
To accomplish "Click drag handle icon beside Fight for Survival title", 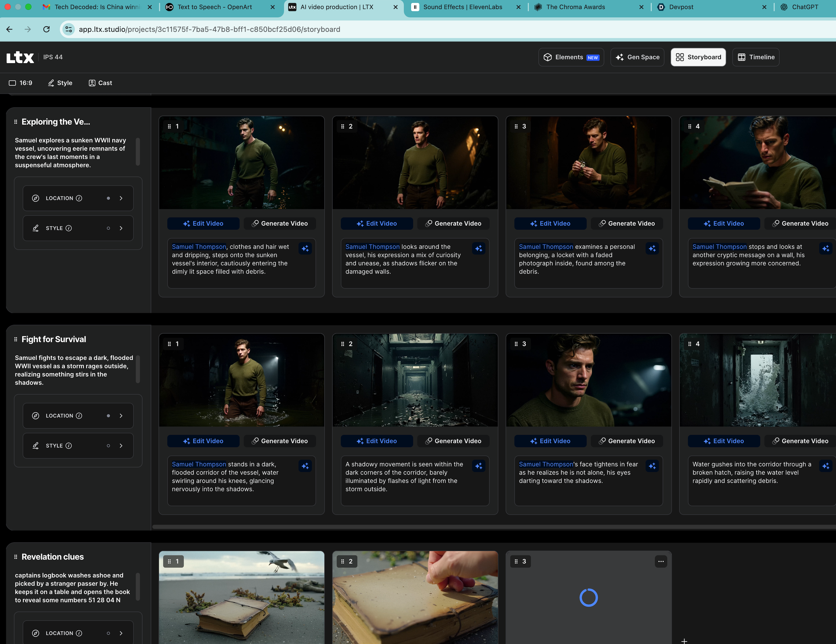I will coord(16,339).
